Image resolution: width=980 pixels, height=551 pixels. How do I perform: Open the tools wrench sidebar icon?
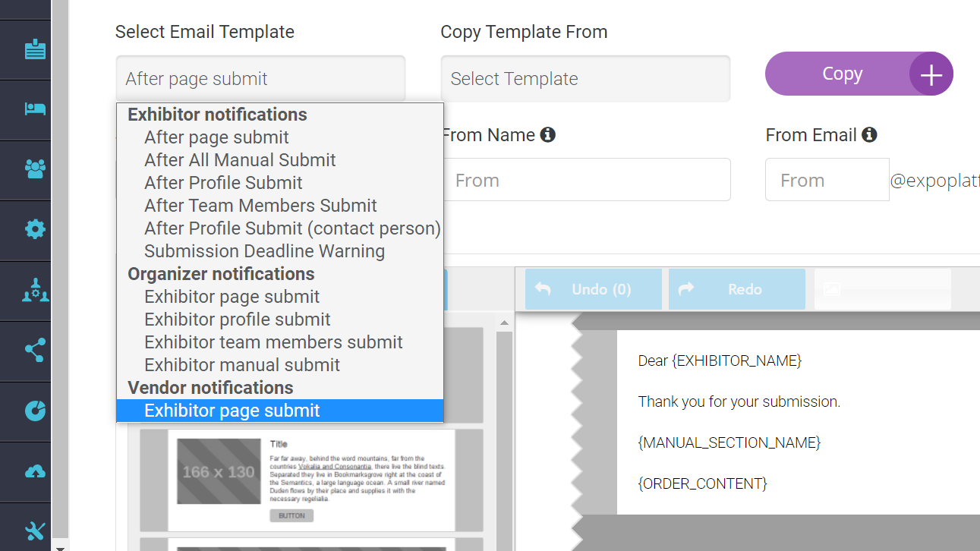click(35, 531)
